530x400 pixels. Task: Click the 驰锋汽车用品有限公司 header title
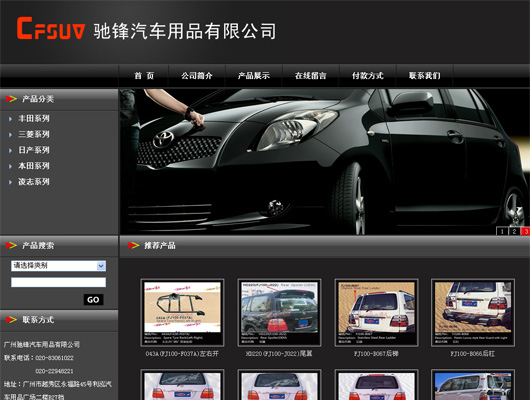(x=185, y=31)
